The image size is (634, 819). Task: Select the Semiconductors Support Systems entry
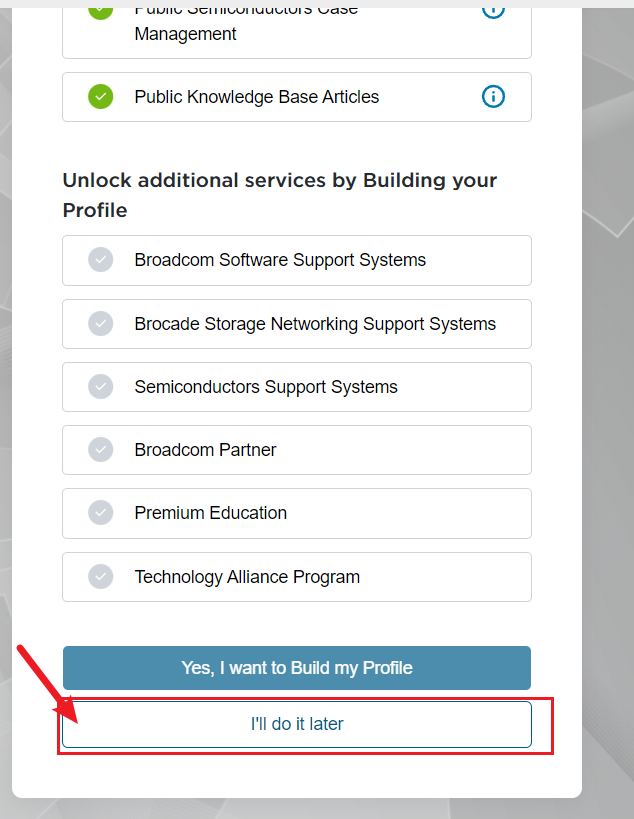296,386
